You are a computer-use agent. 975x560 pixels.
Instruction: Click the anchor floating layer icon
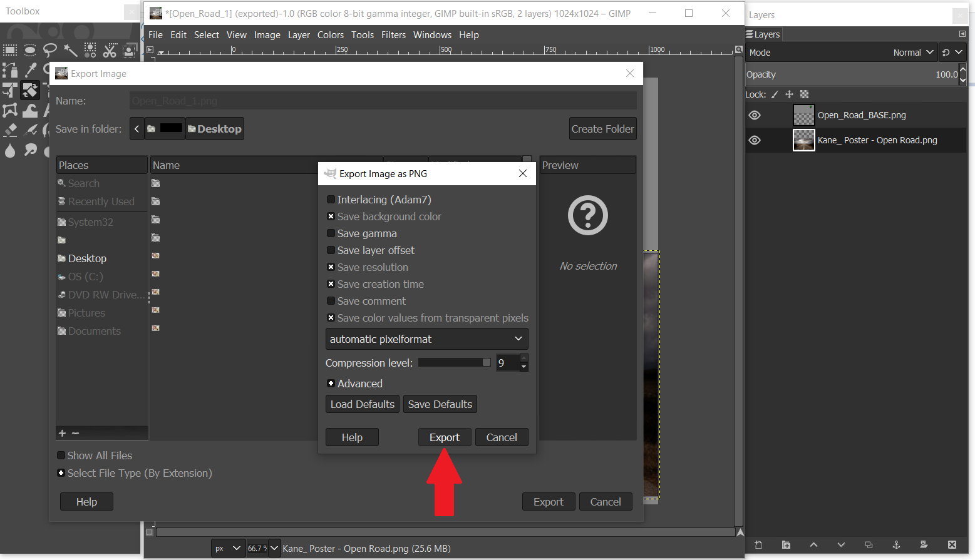(896, 545)
